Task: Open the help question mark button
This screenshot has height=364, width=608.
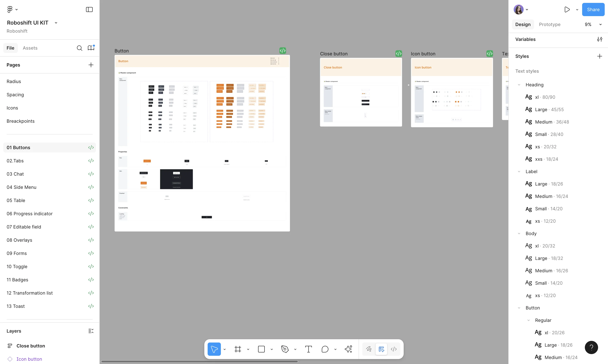Action: 591,347
